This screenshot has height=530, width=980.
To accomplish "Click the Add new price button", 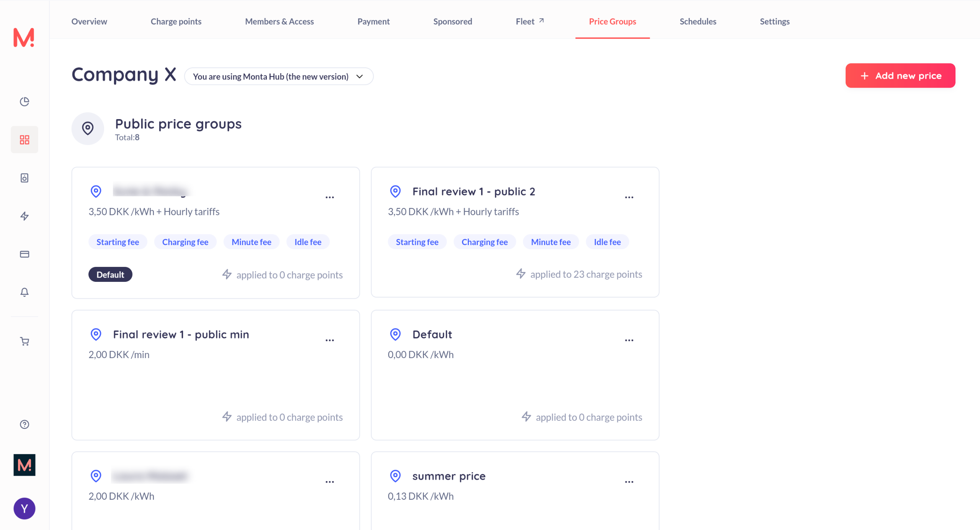I will point(900,76).
